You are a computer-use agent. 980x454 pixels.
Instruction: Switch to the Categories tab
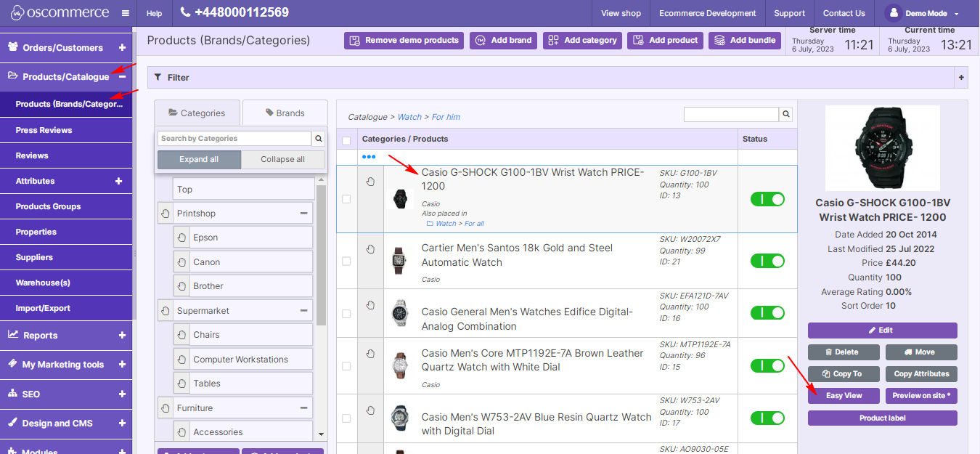point(197,113)
